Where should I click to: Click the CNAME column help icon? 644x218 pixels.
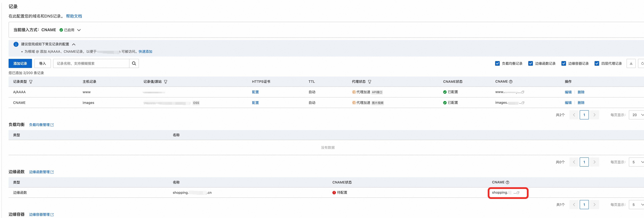[x=511, y=82]
